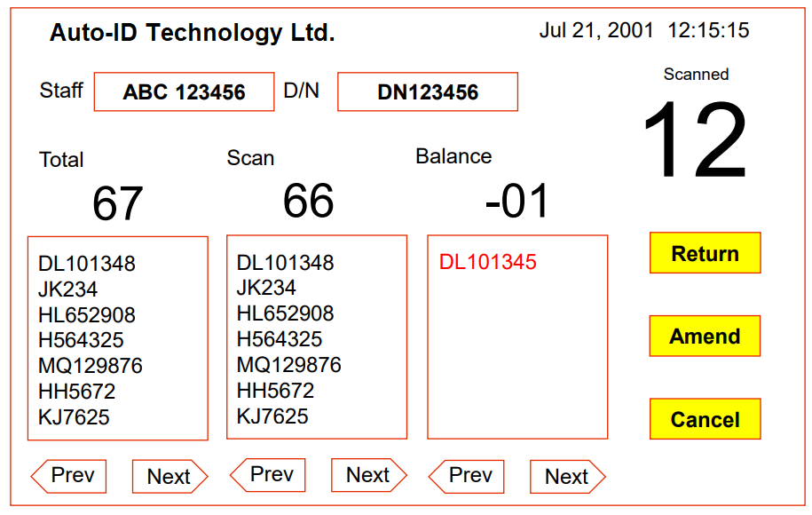Go to previous page of the Total list
Screen dimensions: 812x515
click(68, 476)
